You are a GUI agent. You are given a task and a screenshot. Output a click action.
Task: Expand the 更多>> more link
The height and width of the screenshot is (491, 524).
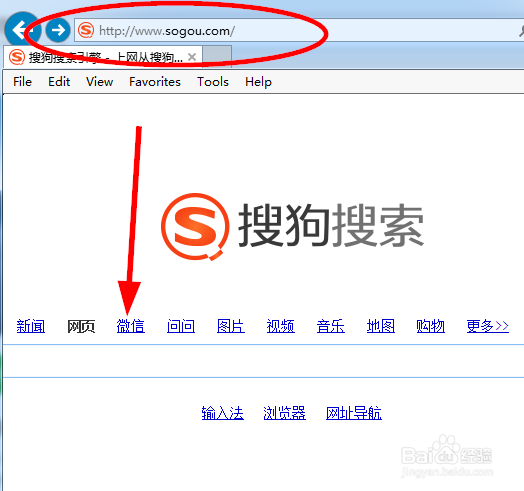(488, 326)
